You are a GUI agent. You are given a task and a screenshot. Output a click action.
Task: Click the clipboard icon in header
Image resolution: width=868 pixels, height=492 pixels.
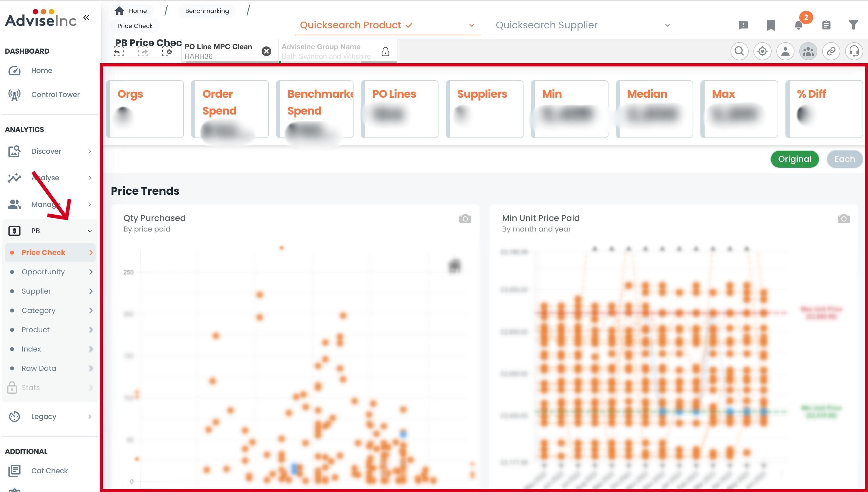point(826,25)
